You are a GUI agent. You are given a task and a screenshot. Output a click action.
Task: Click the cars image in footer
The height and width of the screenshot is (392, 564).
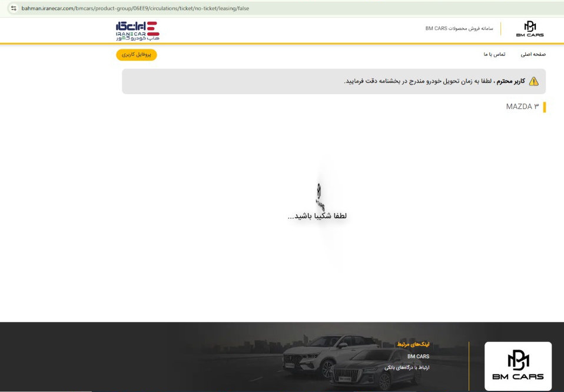tap(353, 362)
